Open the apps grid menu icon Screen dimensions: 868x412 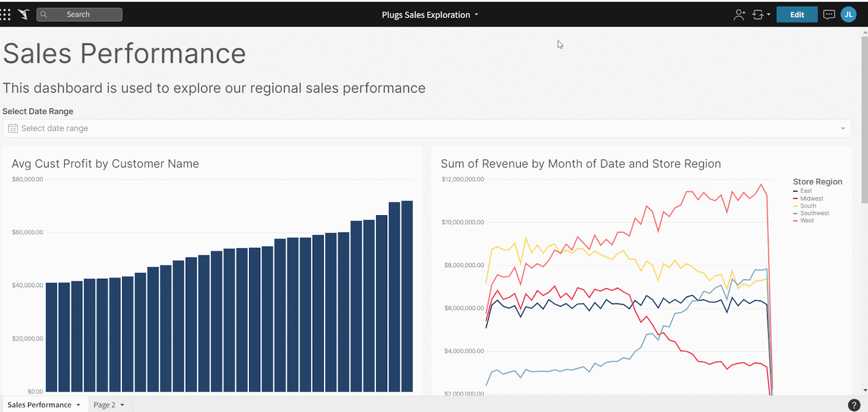[x=5, y=15]
